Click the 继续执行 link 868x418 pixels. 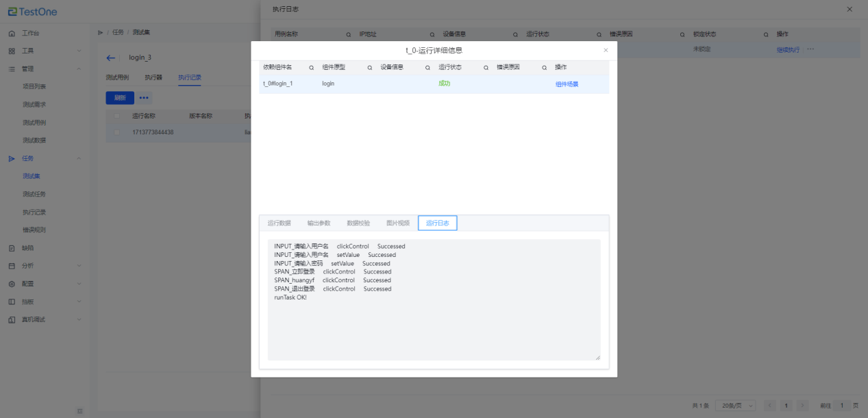[x=788, y=50]
